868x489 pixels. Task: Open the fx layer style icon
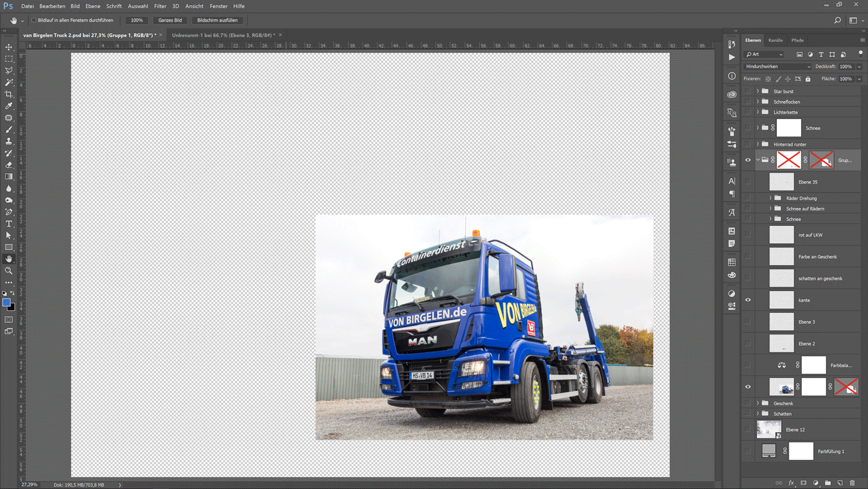click(791, 483)
